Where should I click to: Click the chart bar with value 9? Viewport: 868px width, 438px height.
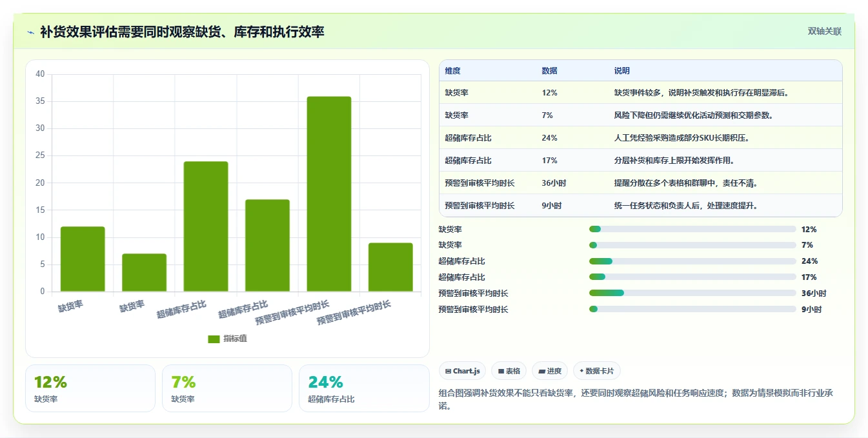tap(390, 267)
